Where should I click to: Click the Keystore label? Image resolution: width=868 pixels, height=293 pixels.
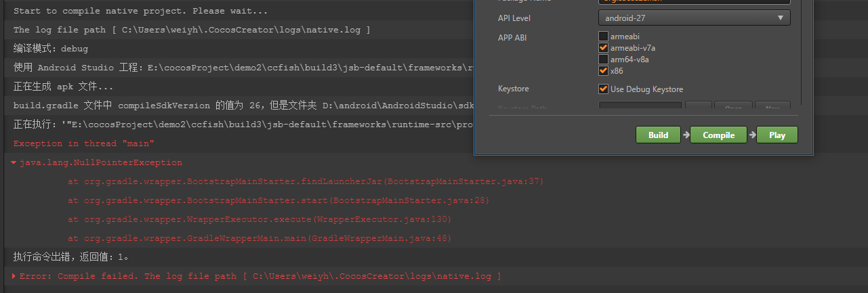tap(513, 89)
